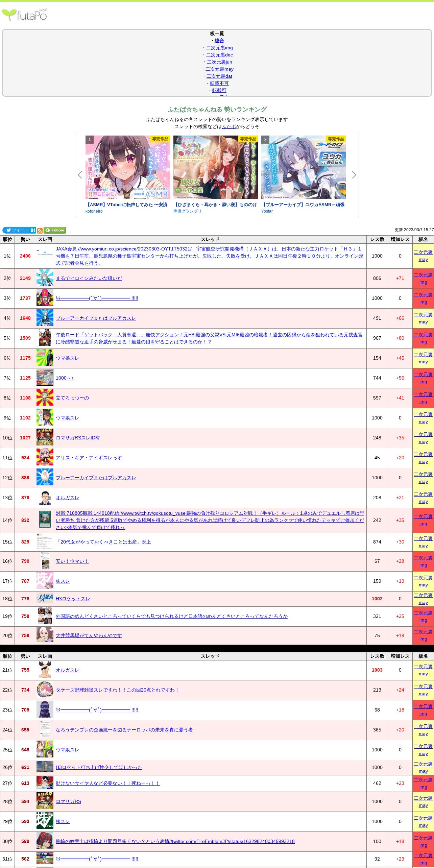This screenshot has height=868, width=434.
Task: Show next items with carousel right arrow
Action: point(354,175)
